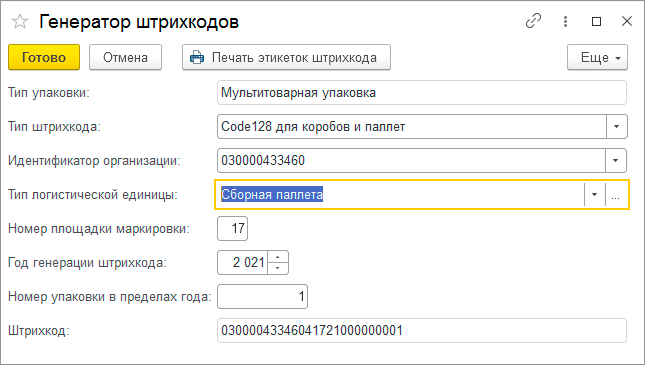Viewport: 645px width, 365px height.
Task: Open Печать этикеток штрихкода
Action: pyautogui.click(x=286, y=57)
